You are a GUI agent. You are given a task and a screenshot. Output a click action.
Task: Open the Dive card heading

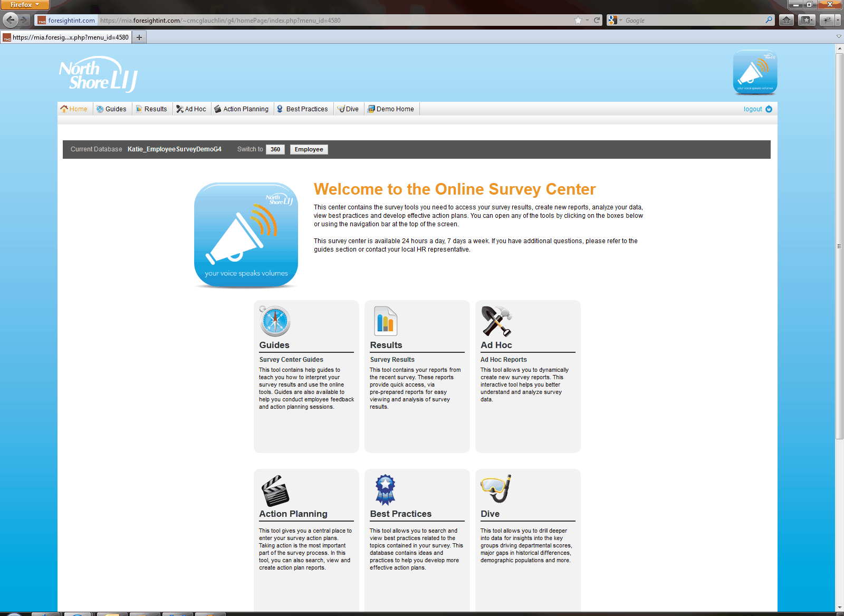click(490, 514)
